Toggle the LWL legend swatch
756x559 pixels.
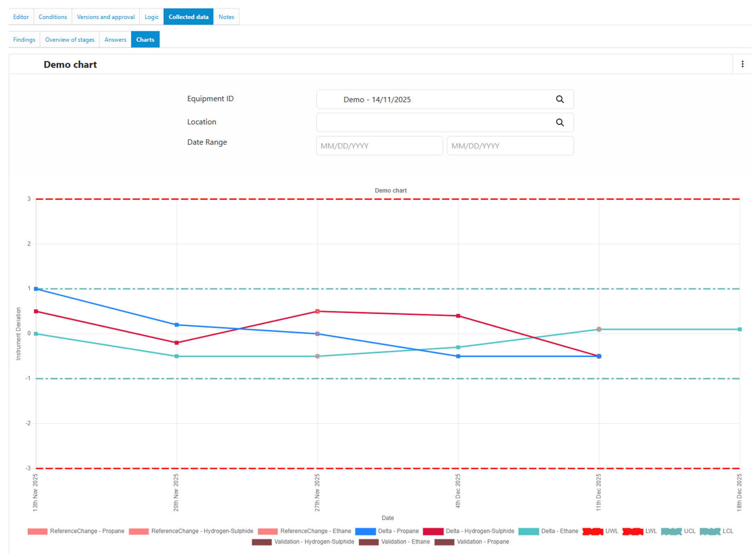pyautogui.click(x=633, y=532)
